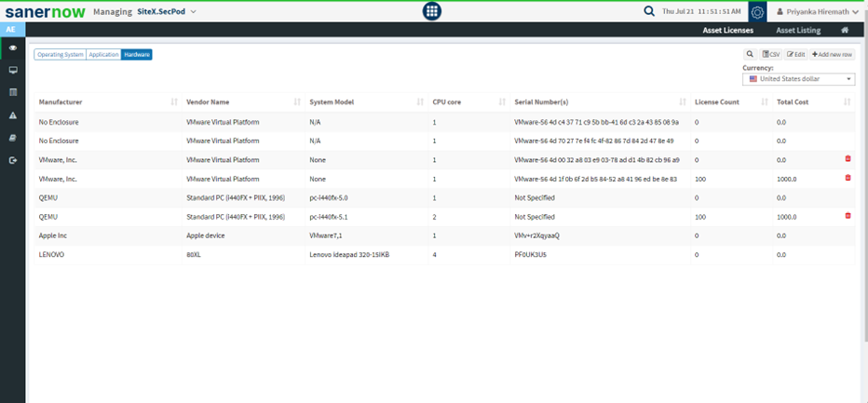Open the apps grid launcher icon
The width and height of the screenshot is (868, 403).
(432, 11)
